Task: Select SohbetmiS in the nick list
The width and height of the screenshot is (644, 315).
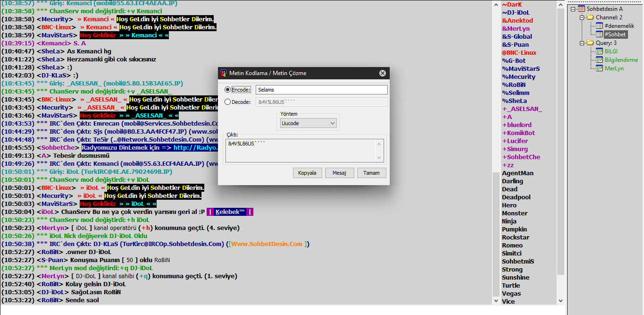Action: click(x=518, y=261)
